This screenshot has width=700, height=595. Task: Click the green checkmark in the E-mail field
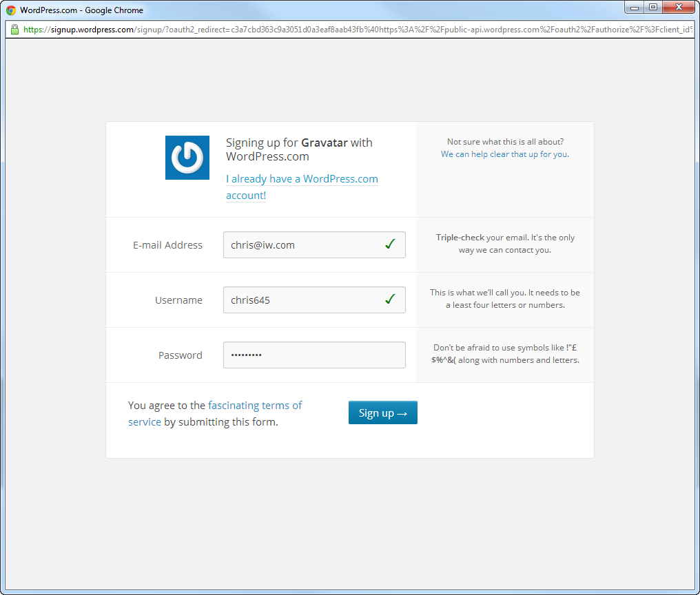coord(390,244)
